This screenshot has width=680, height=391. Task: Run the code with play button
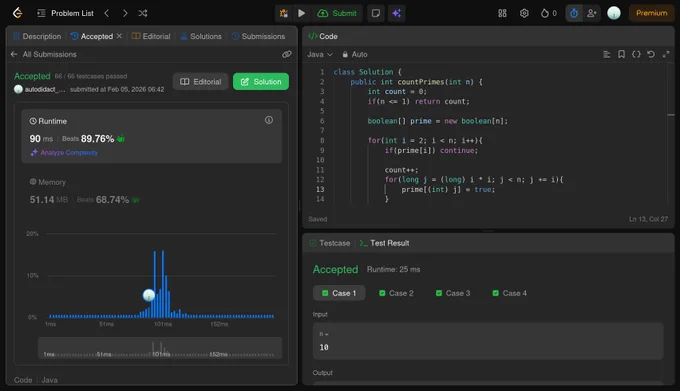(x=301, y=13)
